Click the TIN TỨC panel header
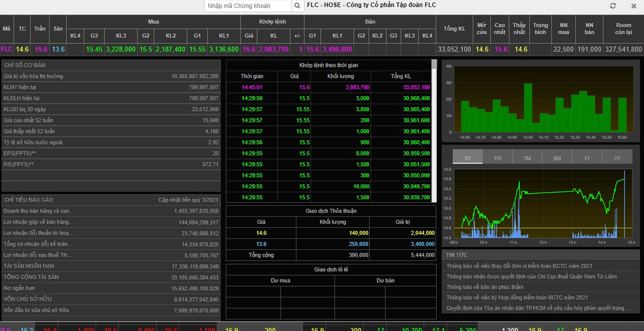Screen dimensions: 644x331 coord(541,255)
